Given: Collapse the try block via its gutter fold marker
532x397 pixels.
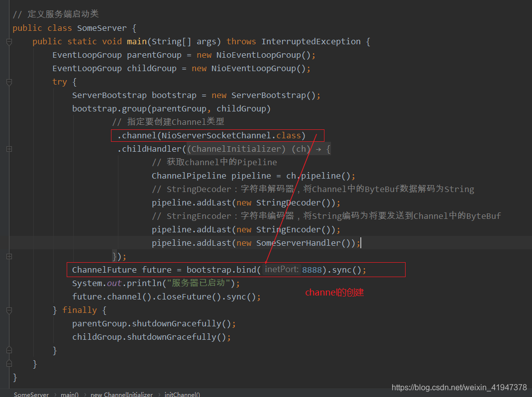Looking at the screenshot, I should pyautogui.click(x=9, y=82).
